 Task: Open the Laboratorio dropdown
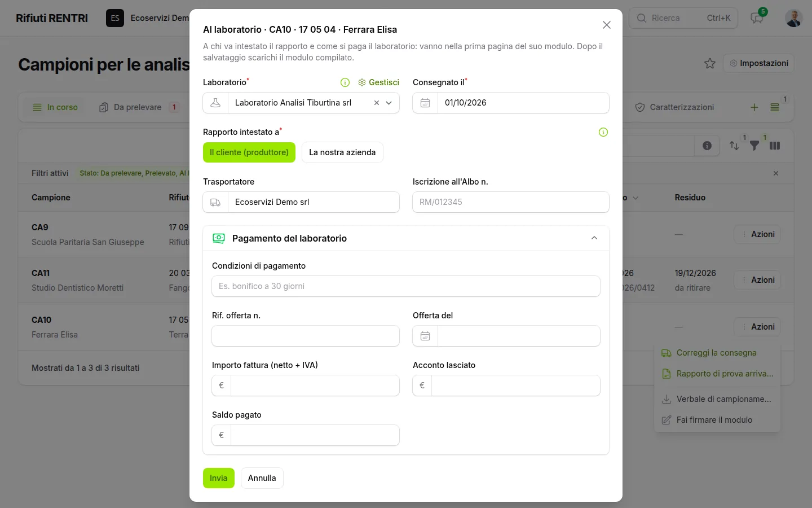pos(389,103)
